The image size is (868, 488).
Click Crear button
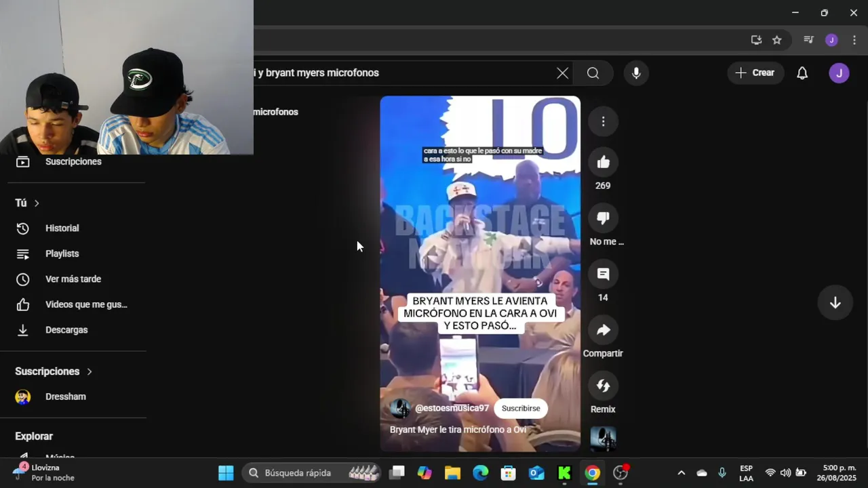[x=755, y=73]
